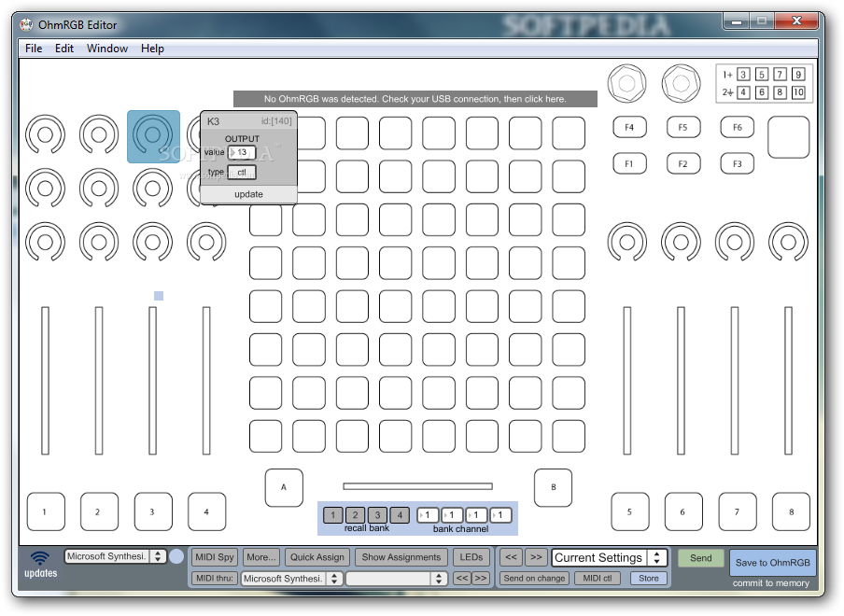The image size is (844, 616).
Task: Click the horizontal crossfader slider
Action: pos(417,486)
